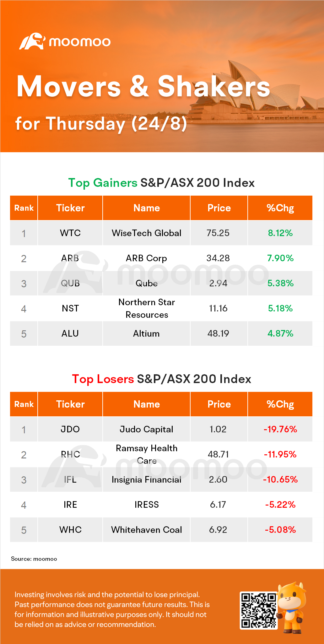This screenshot has width=324, height=644.
Task: Select the moomoo brand wordmark
Action: click(x=80, y=42)
